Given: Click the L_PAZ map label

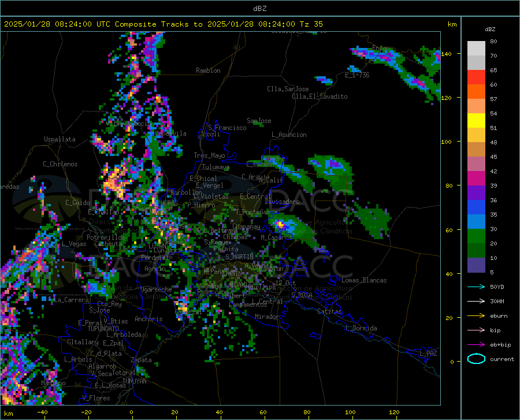Looking at the screenshot, I should coord(428,354).
